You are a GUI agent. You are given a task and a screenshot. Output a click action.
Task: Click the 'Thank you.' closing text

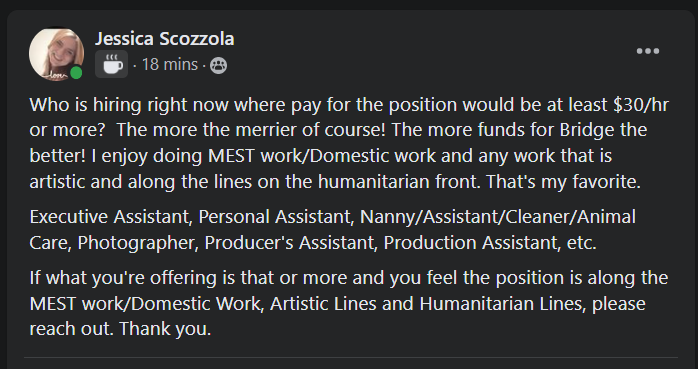(165, 329)
